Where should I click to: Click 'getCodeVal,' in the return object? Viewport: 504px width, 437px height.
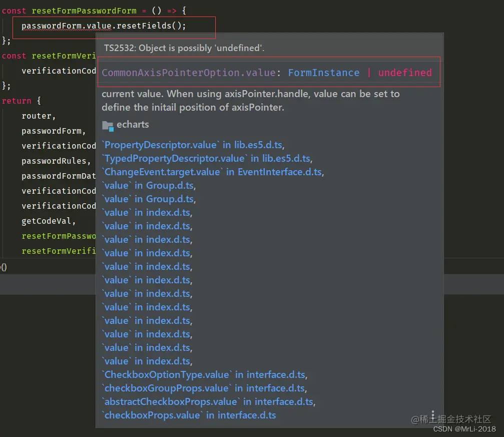coord(49,221)
